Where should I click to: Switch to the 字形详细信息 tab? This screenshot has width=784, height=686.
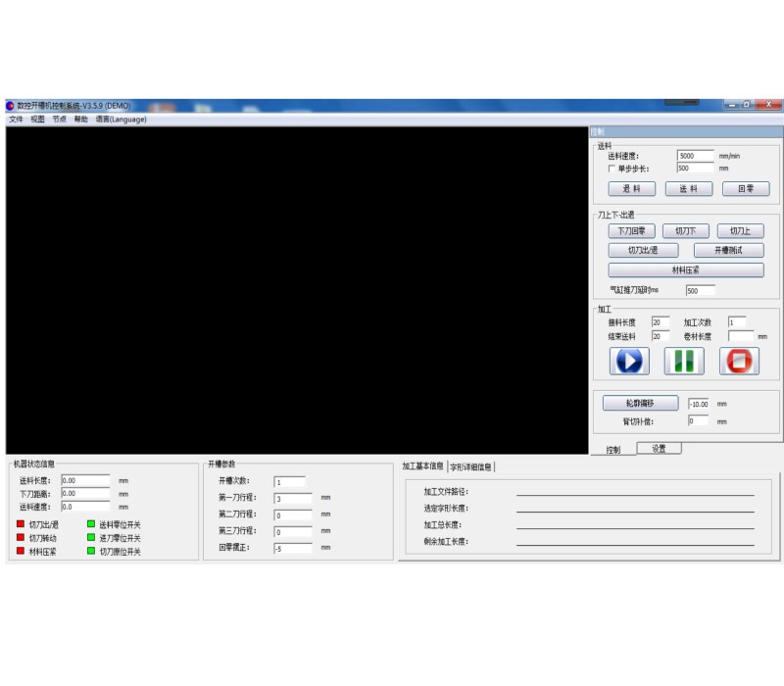[471, 466]
